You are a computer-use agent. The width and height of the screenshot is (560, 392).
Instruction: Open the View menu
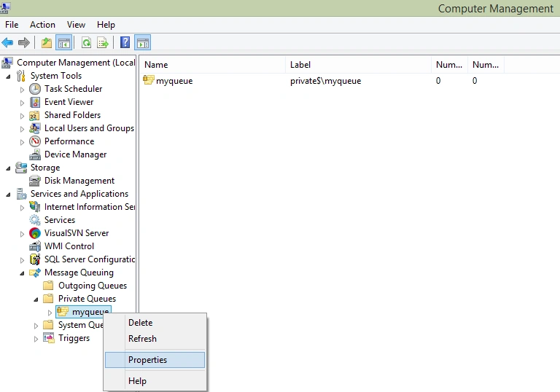tap(76, 25)
